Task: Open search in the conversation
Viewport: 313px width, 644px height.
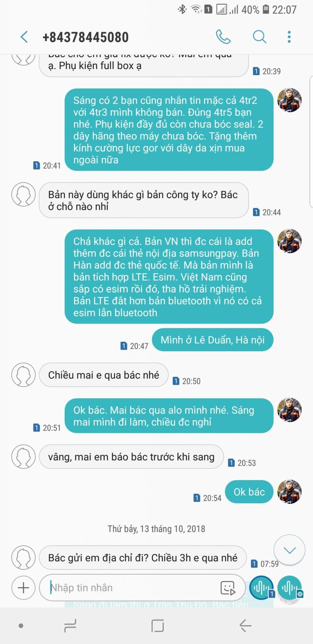Action: click(x=260, y=37)
